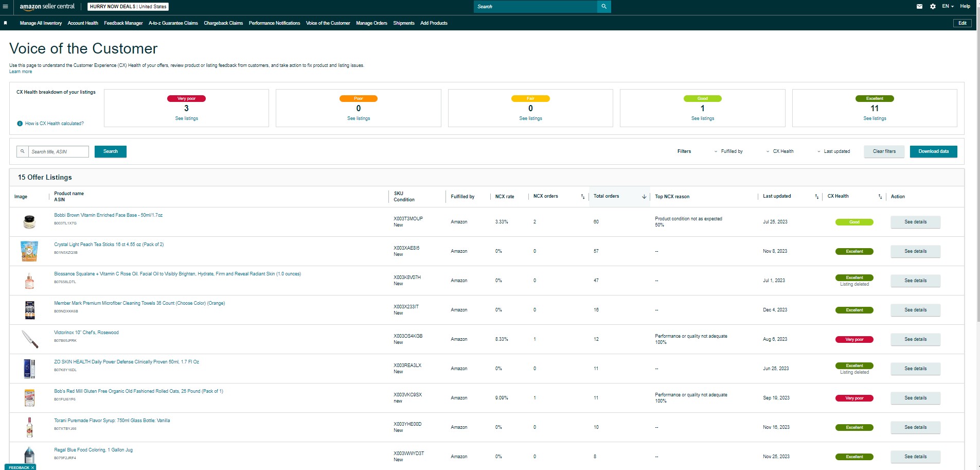Open Account Health menu item
This screenshot has width=980, height=470.
(x=83, y=23)
